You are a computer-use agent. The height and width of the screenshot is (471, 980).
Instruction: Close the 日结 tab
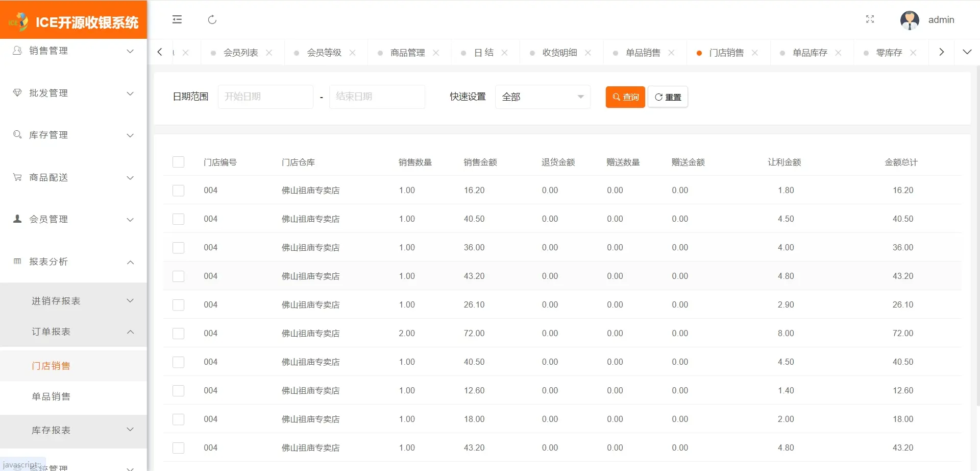coord(504,53)
